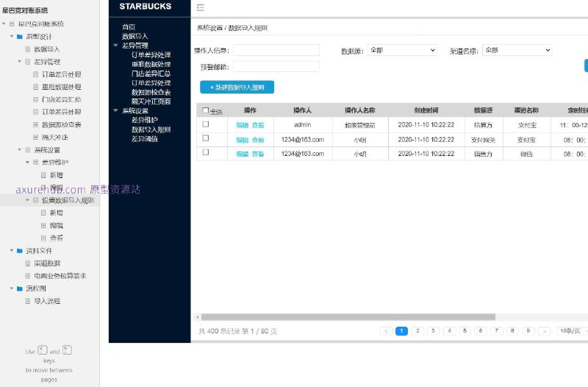
Task: Collapse 差异管理 node in page tree
Action: 20,62
